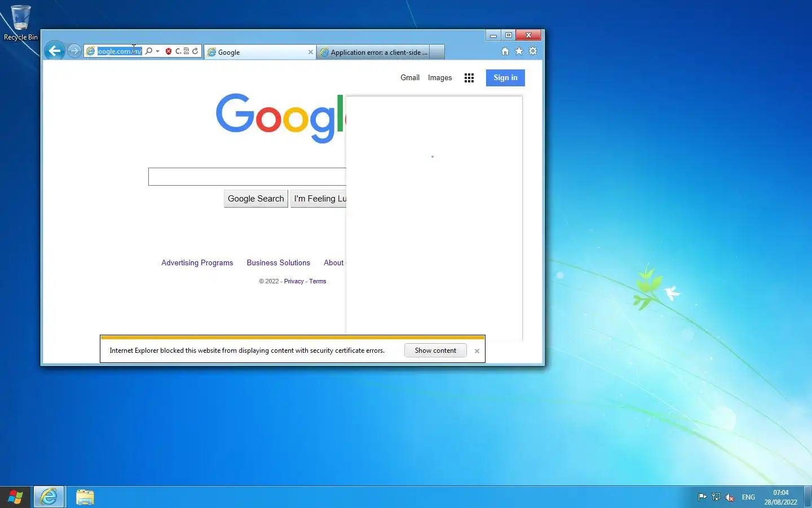Minimize the Internet Explorer window
The width and height of the screenshot is (812, 508).
493,35
